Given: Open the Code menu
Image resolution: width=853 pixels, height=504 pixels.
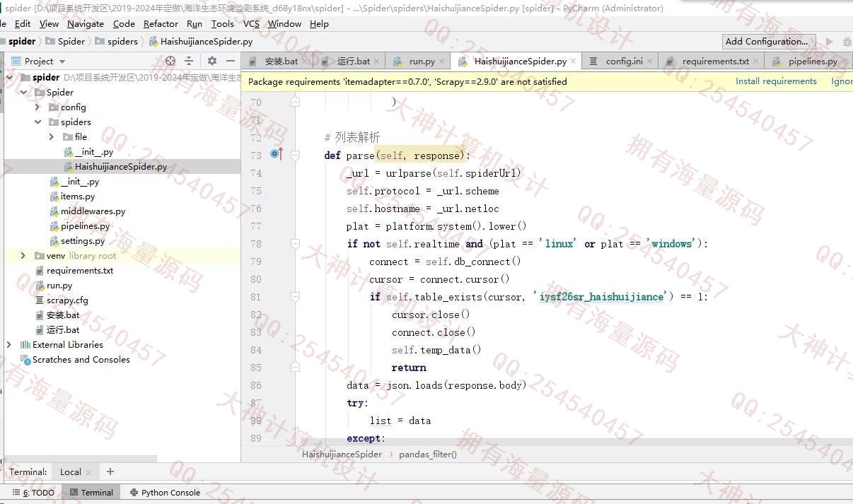Looking at the screenshot, I should pyautogui.click(x=124, y=23).
